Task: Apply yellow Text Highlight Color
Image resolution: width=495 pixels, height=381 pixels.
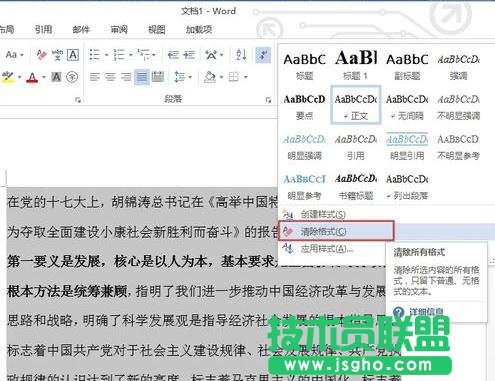Action: [x=8, y=77]
